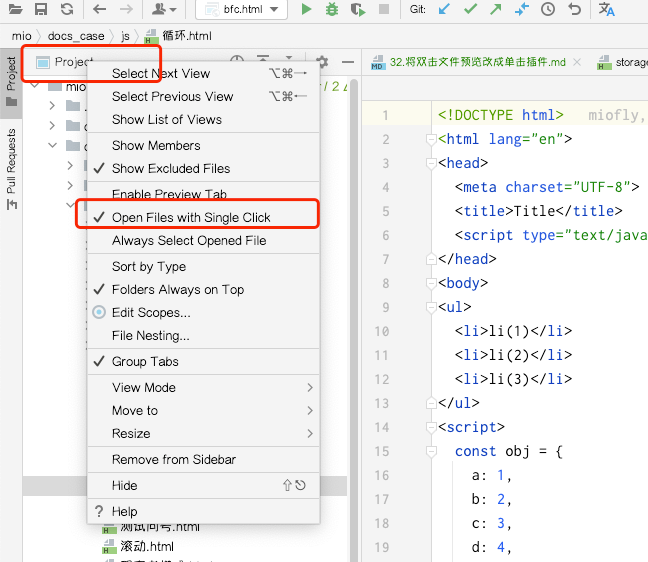Viewport: 648px width, 562px height.
Task: Switch to the 32.将双击文件预览改成单击插件.md tab
Action: click(478, 62)
